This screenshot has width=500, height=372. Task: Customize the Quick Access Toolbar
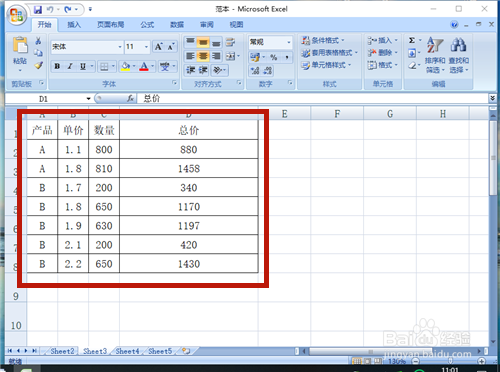[90, 9]
